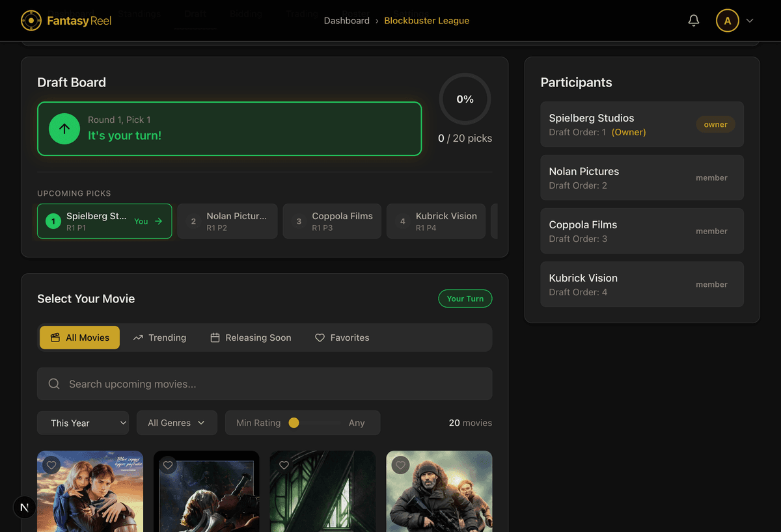
Task: Click the yellow A avatar
Action: pyautogui.click(x=727, y=20)
